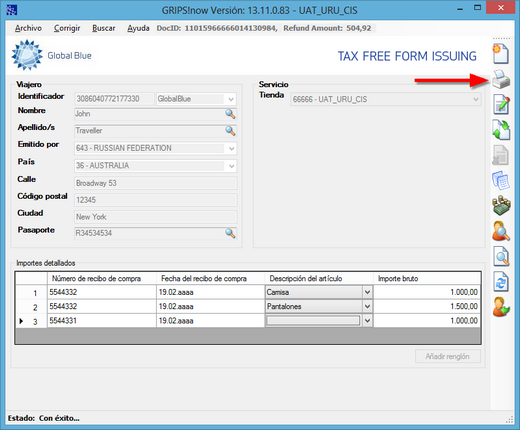Click the Descripción del artículo column header
The height and width of the screenshot is (430, 520).
[x=319, y=278]
